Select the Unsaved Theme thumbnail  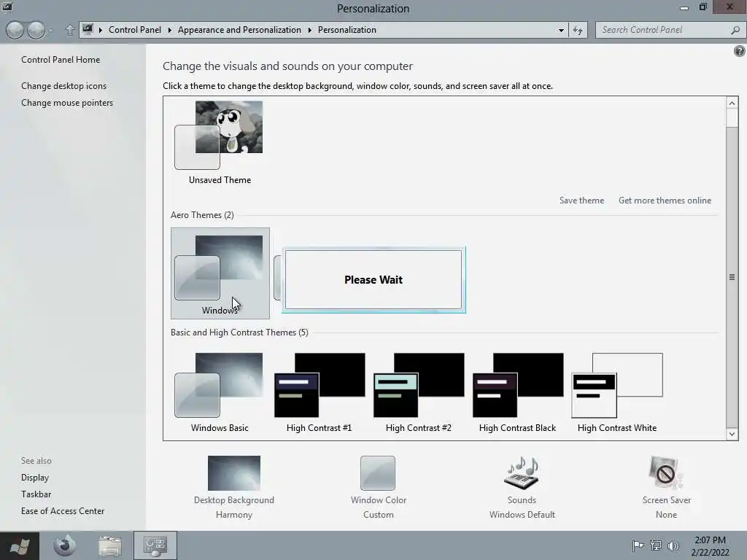(x=220, y=143)
